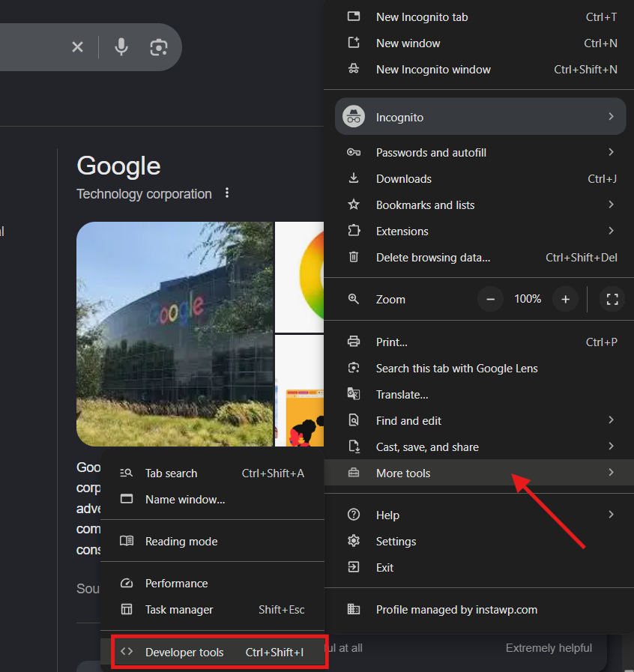Expand the Help submenu arrow
The width and height of the screenshot is (634, 672).
(612, 514)
